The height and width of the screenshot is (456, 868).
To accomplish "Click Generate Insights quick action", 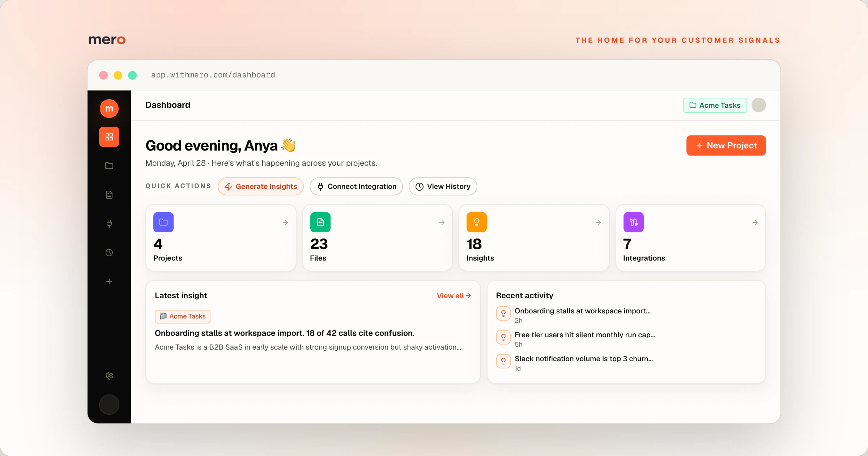I will click(x=261, y=186).
